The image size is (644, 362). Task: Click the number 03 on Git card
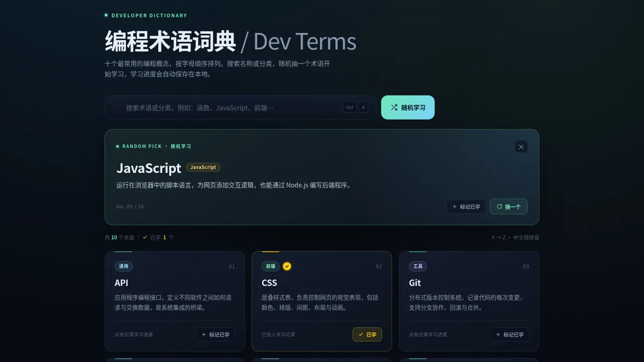pyautogui.click(x=526, y=266)
